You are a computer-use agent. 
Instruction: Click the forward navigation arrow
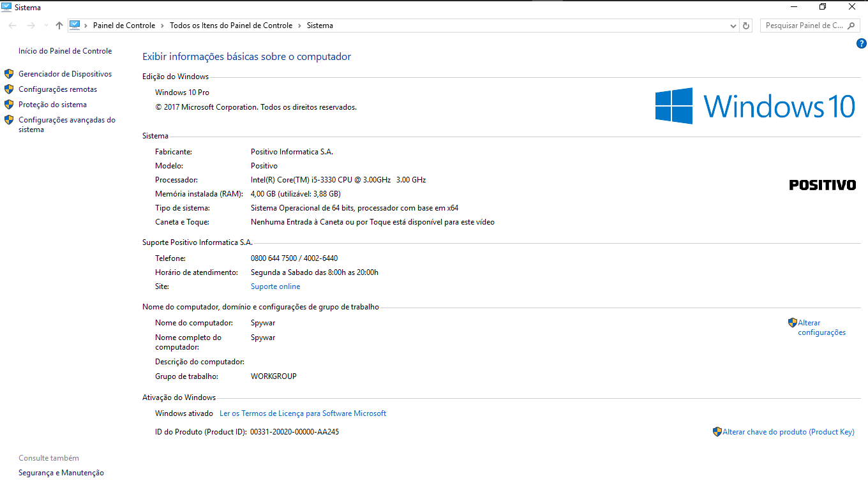coord(31,26)
